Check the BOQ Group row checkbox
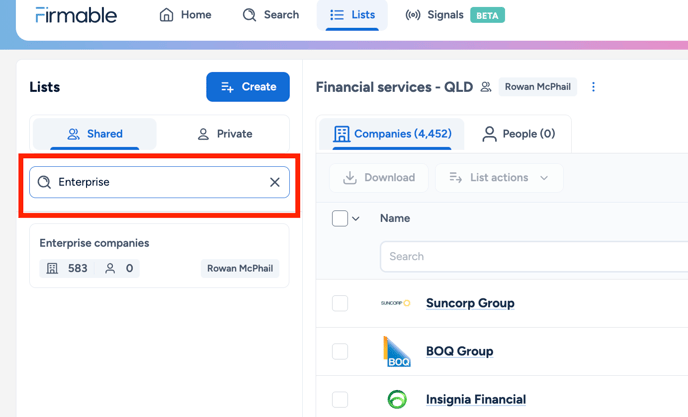688x417 pixels. click(340, 351)
